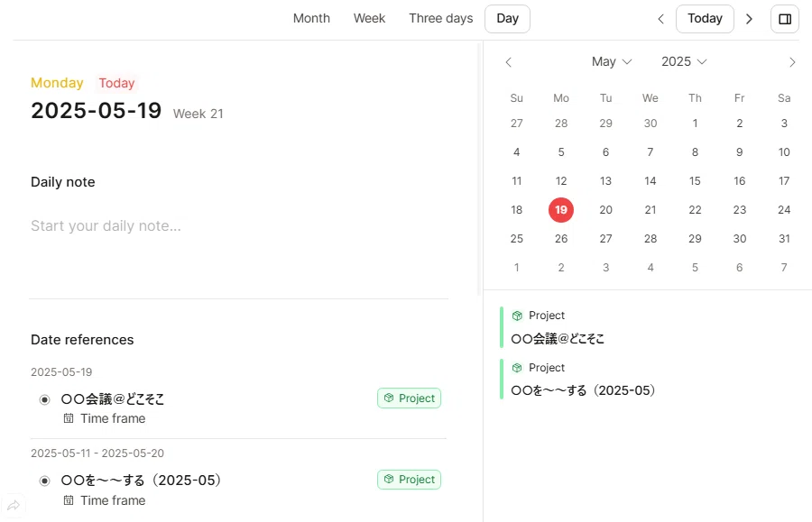The height and width of the screenshot is (522, 812).
Task: Click the Date references heading
Action: 82,340
